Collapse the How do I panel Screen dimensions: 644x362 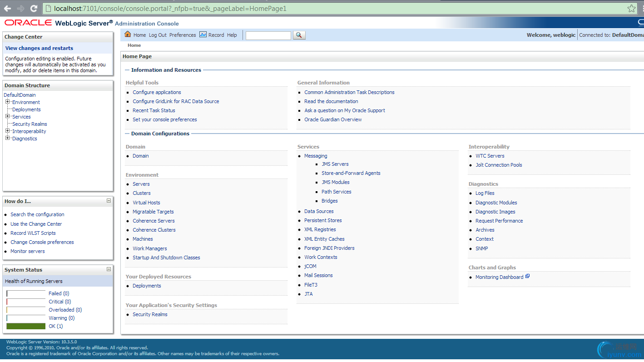coord(109,200)
